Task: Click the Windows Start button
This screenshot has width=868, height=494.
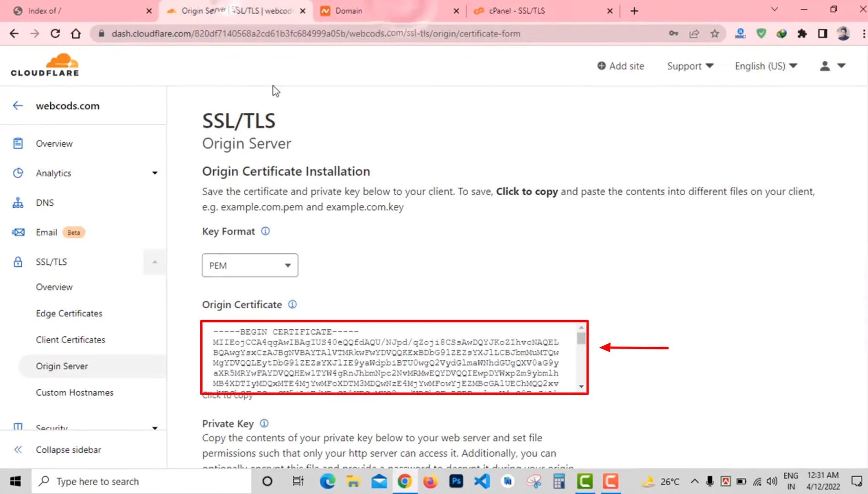Action: pyautogui.click(x=15, y=481)
